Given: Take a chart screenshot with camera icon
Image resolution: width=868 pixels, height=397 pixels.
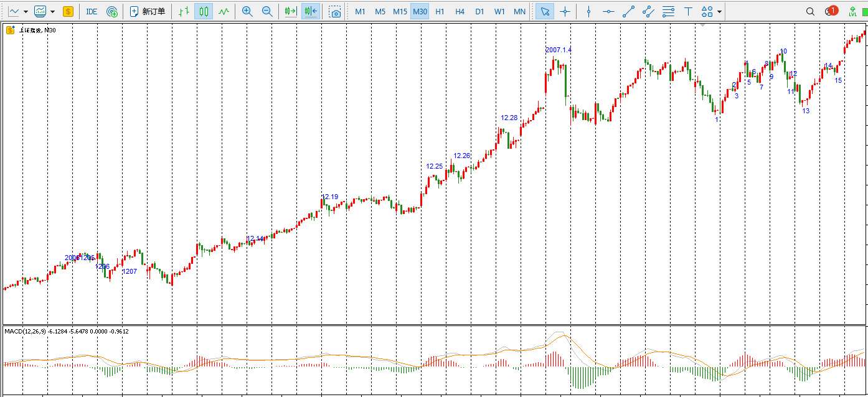Looking at the screenshot, I should pos(336,11).
